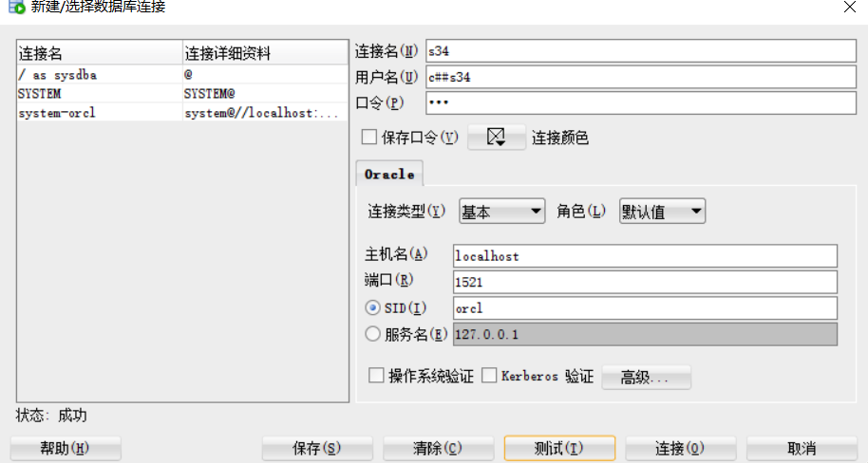Image resolution: width=868 pixels, height=463 pixels.
Task: Focus the 口令 password field
Action: 641,102
